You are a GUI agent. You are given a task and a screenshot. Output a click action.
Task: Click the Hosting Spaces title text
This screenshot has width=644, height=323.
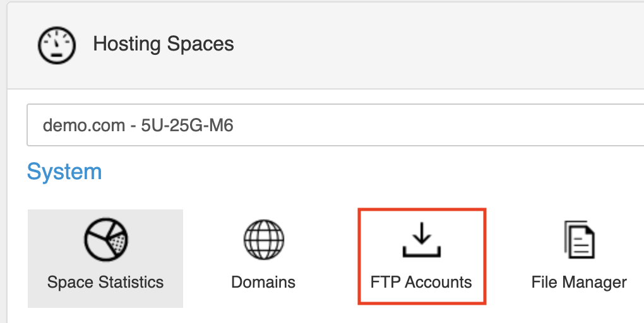click(164, 44)
